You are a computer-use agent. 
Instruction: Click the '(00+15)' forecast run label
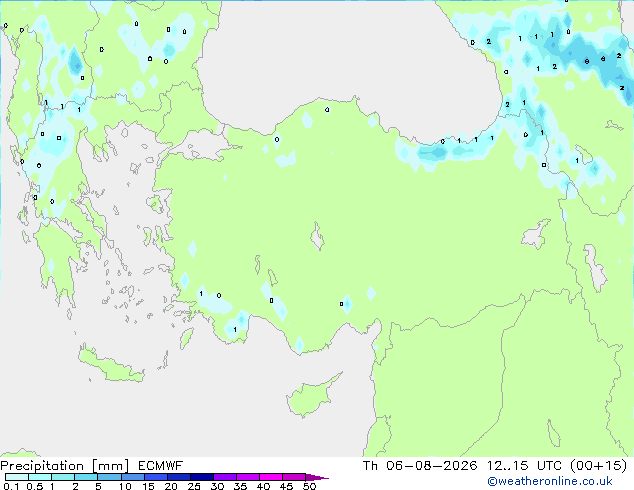598,466
